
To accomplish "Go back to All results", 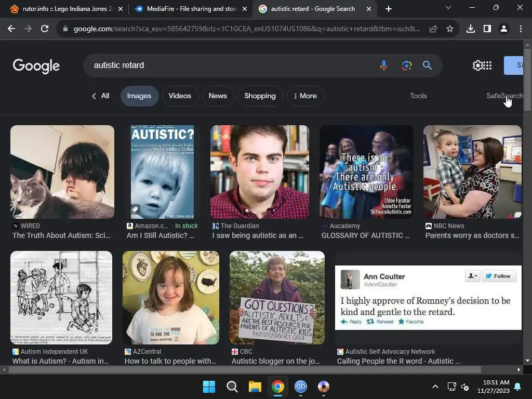I will (101, 96).
